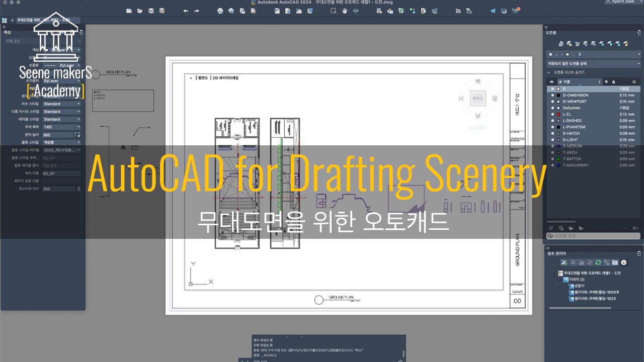Toggle visibility of layer 0
This screenshot has width=644, height=362.
point(552,88)
